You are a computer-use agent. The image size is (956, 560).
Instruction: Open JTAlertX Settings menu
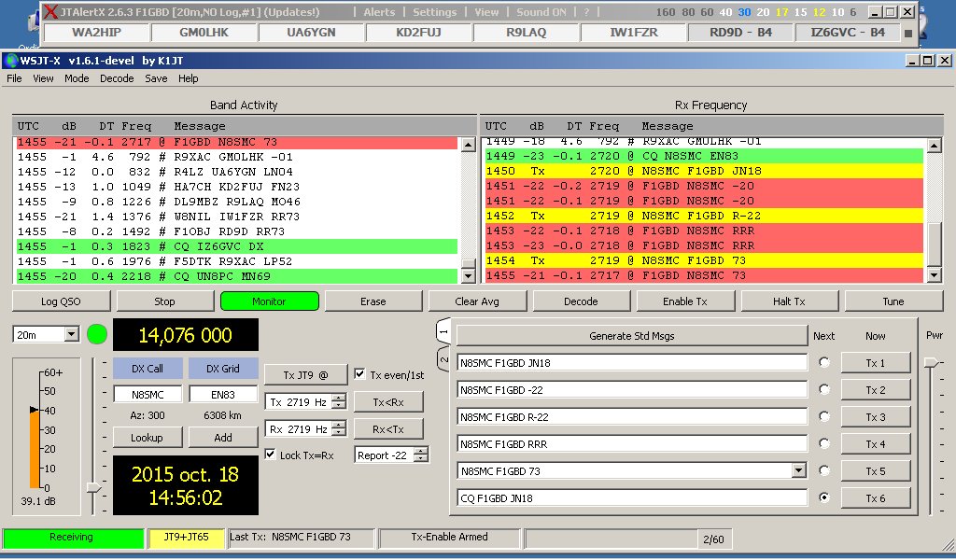click(435, 11)
